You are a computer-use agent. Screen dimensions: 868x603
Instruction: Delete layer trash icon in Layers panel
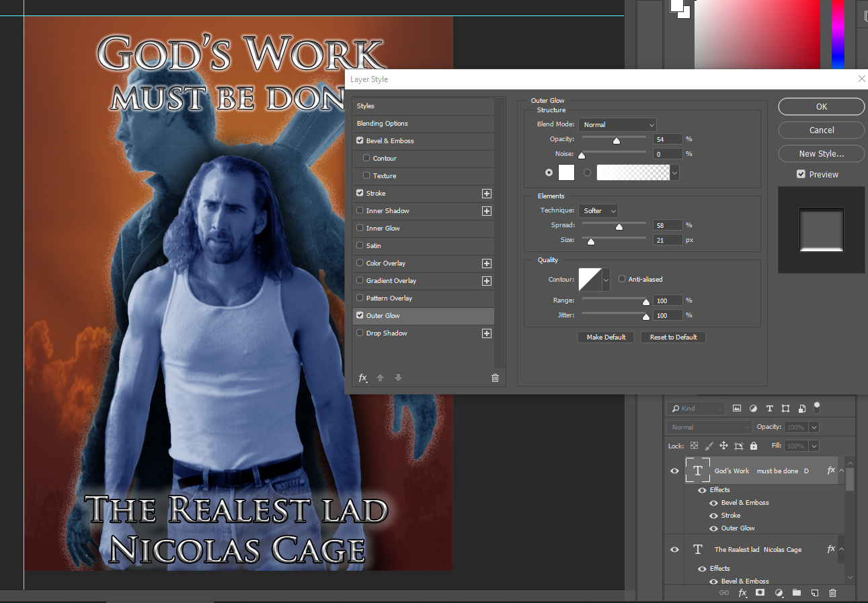[832, 593]
